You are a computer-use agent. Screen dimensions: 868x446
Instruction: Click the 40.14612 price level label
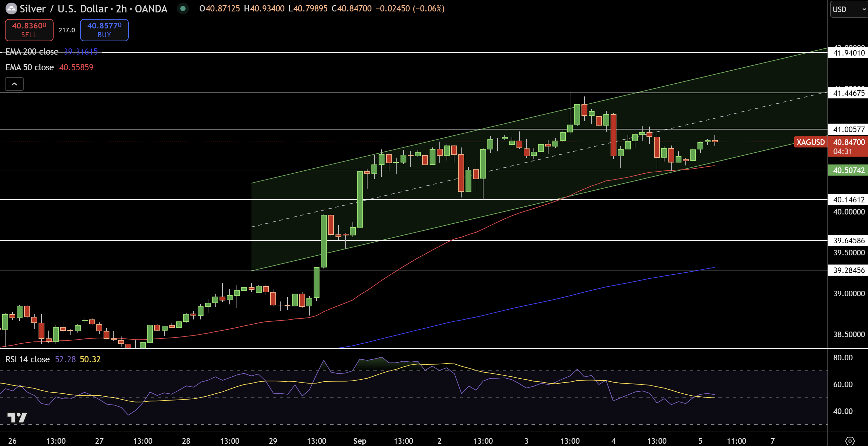pyautogui.click(x=848, y=200)
